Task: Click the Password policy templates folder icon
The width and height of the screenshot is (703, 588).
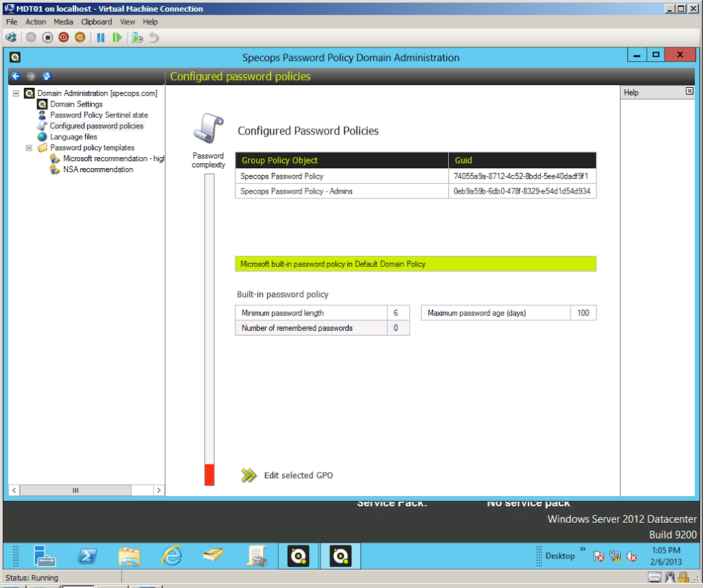Action: click(43, 148)
